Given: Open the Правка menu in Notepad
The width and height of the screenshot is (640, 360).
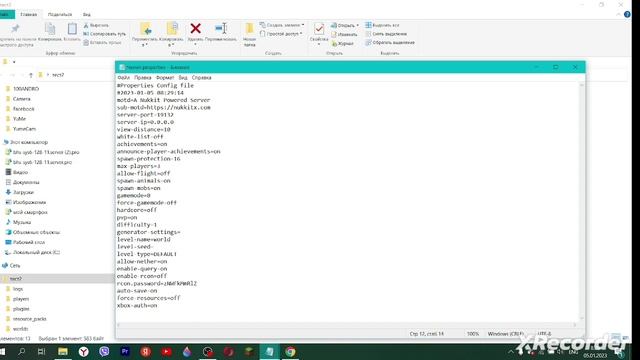Looking at the screenshot, I should (142, 78).
